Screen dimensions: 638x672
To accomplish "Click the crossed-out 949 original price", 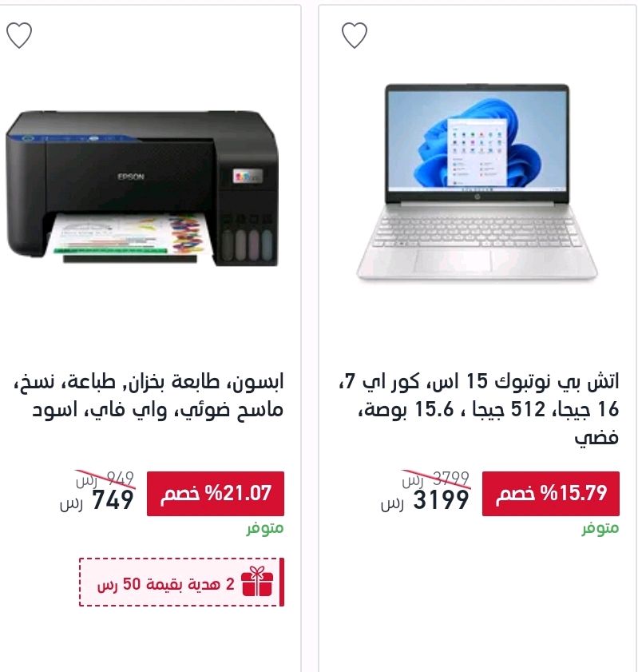I will click(105, 478).
